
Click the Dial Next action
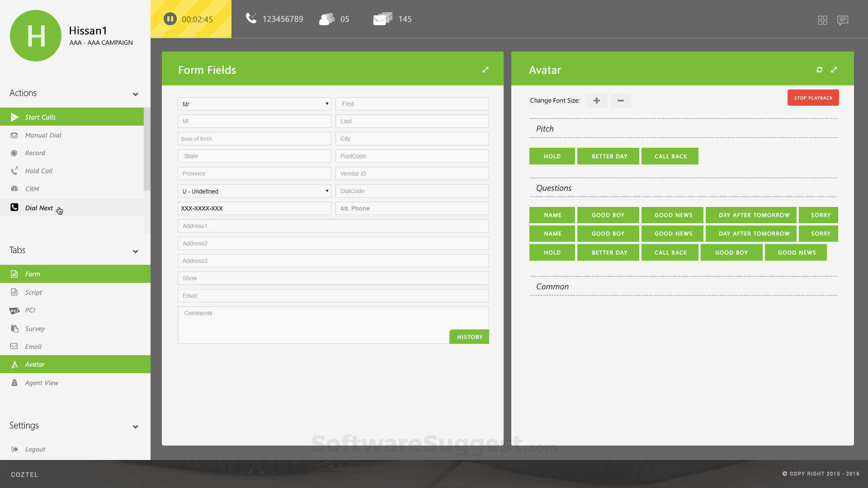point(38,208)
